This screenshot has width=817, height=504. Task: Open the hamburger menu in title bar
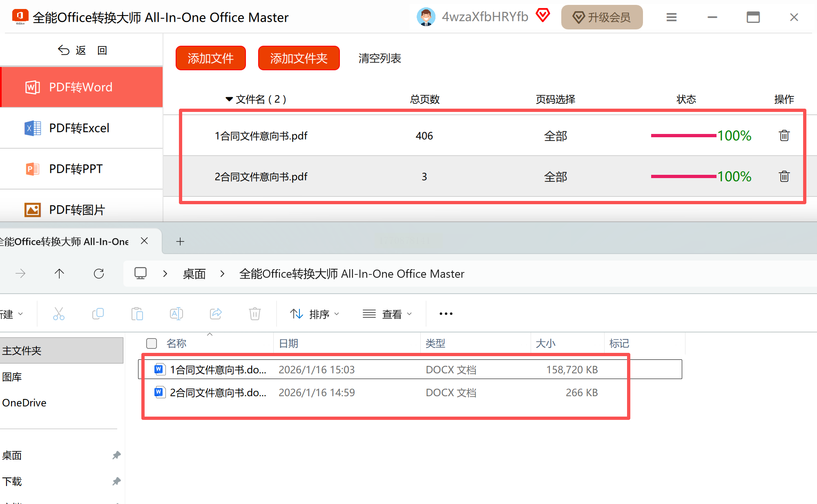pyautogui.click(x=672, y=17)
